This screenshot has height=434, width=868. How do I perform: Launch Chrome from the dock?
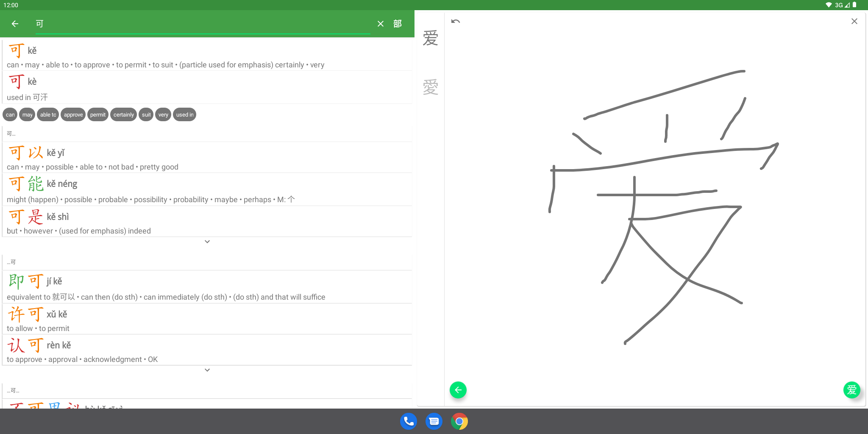459,421
